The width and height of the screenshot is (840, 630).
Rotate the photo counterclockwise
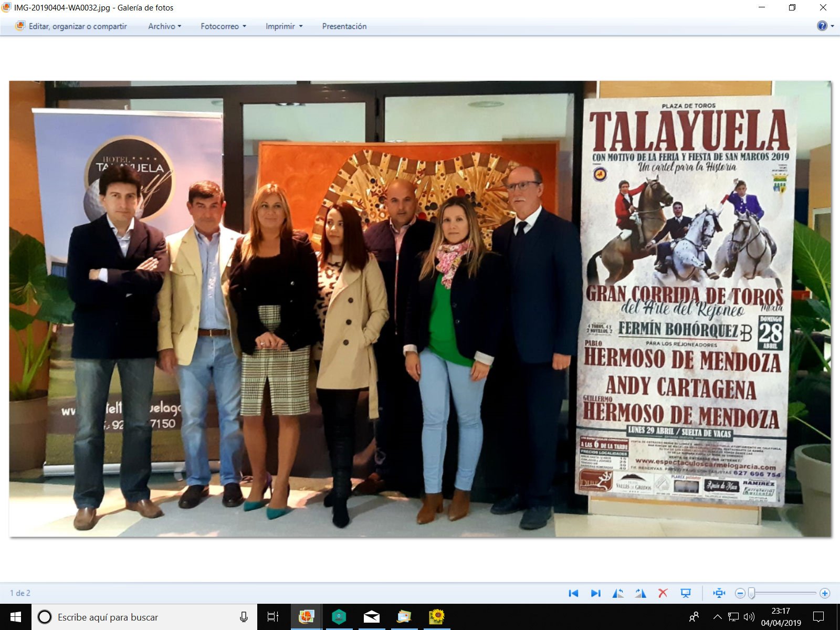(618, 593)
